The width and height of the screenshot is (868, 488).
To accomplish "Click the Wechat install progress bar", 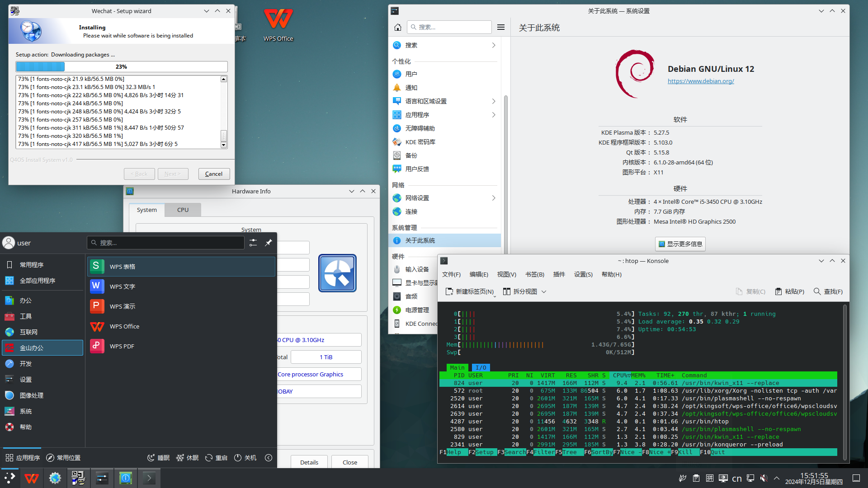I will coord(122,67).
